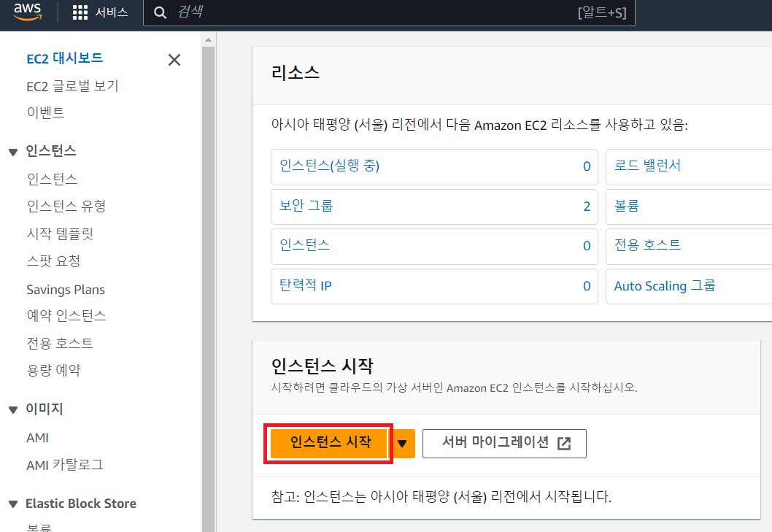Click 서버 마이그레이션 button
Viewport: 772px width, 532px height.
tap(504, 444)
